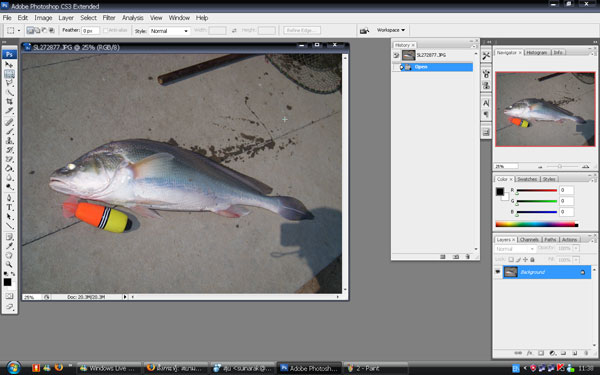The width and height of the screenshot is (600, 375).
Task: Select the Pen tool
Action: tap(9, 198)
